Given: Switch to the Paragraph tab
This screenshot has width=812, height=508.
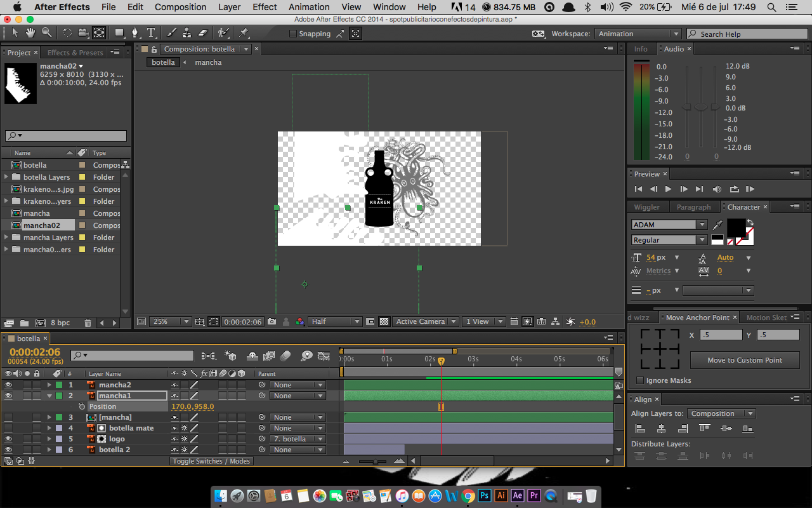Looking at the screenshot, I should 693,207.
